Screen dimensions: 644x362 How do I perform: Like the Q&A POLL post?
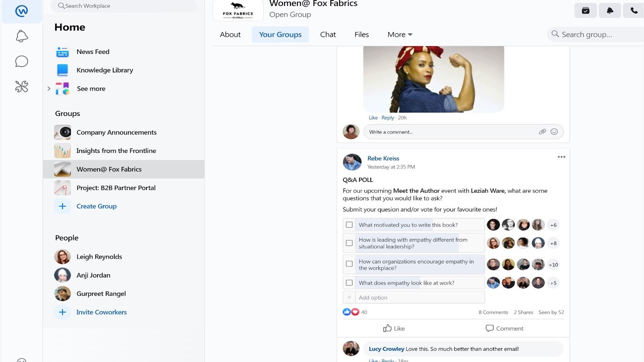pos(394,328)
